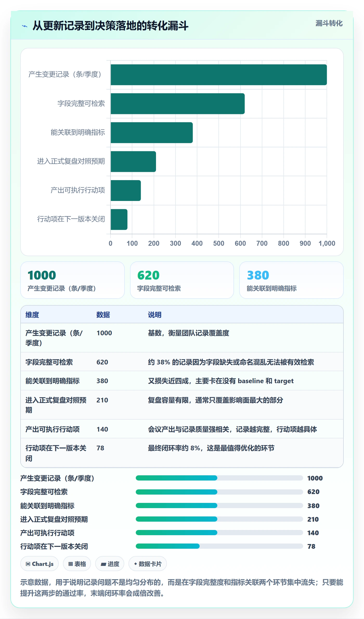This screenshot has height=619, width=364.
Task: Click the 数据卡片 tag chip
Action: click(148, 564)
